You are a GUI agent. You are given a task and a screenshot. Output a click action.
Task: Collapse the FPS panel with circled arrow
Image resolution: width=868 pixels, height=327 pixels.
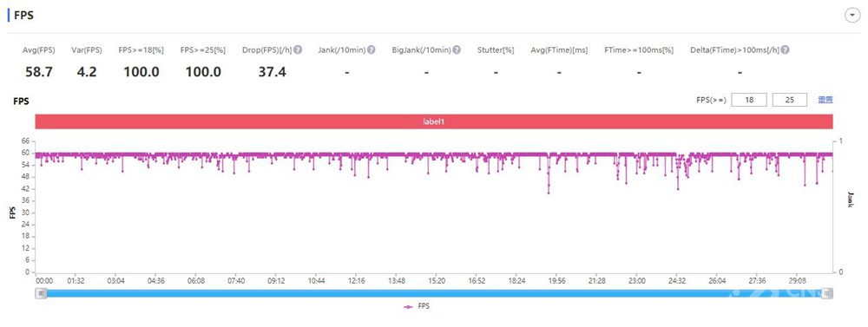[852, 16]
